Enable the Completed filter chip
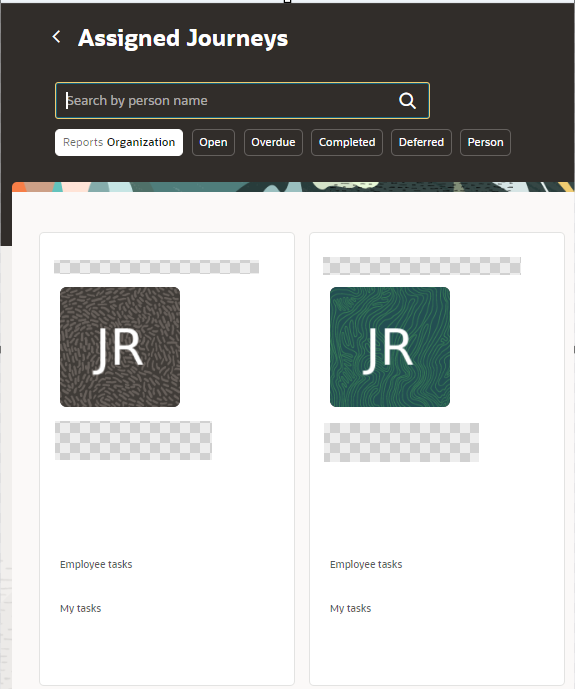Viewport: 575px width, 689px height. tap(347, 142)
